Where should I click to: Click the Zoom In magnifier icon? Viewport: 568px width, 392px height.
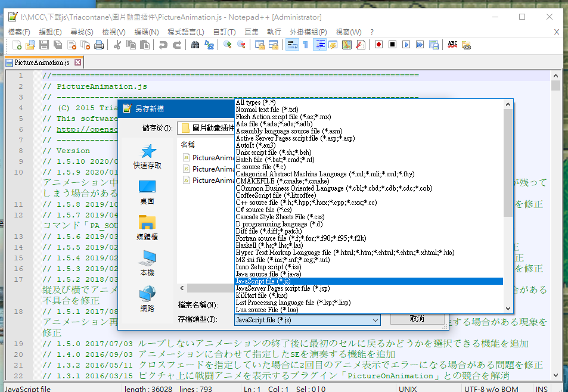pyautogui.click(x=228, y=45)
